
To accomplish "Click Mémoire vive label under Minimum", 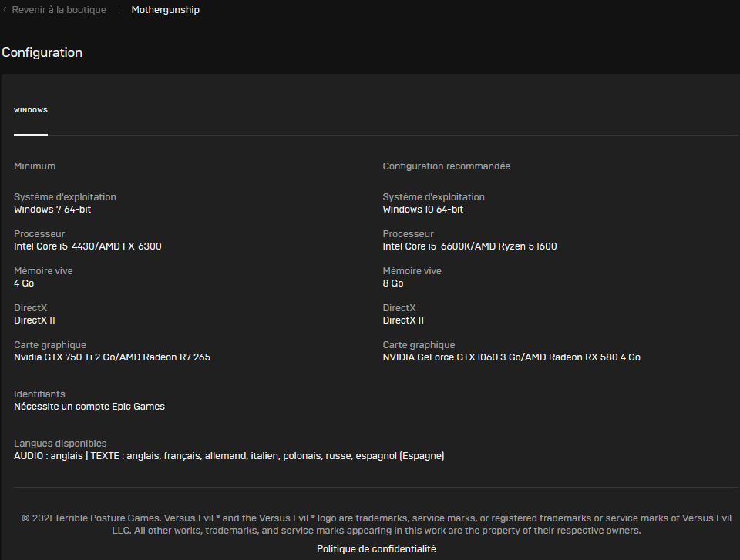I will [43, 271].
